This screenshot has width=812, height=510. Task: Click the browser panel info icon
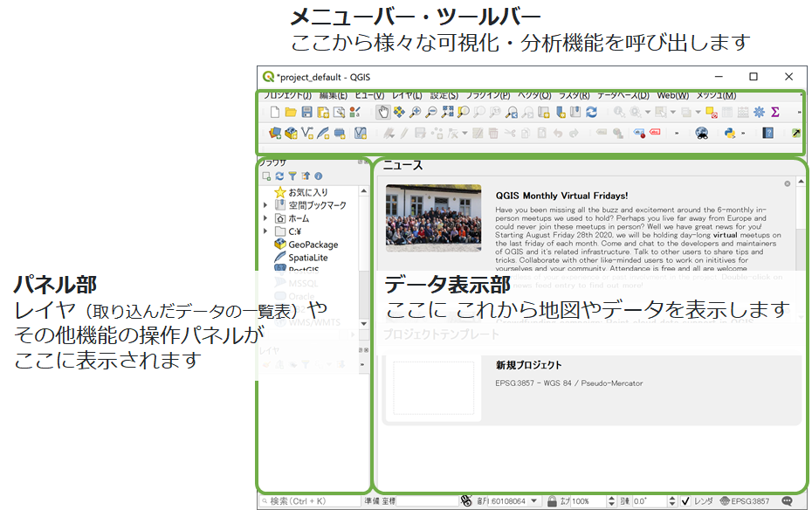point(319,176)
